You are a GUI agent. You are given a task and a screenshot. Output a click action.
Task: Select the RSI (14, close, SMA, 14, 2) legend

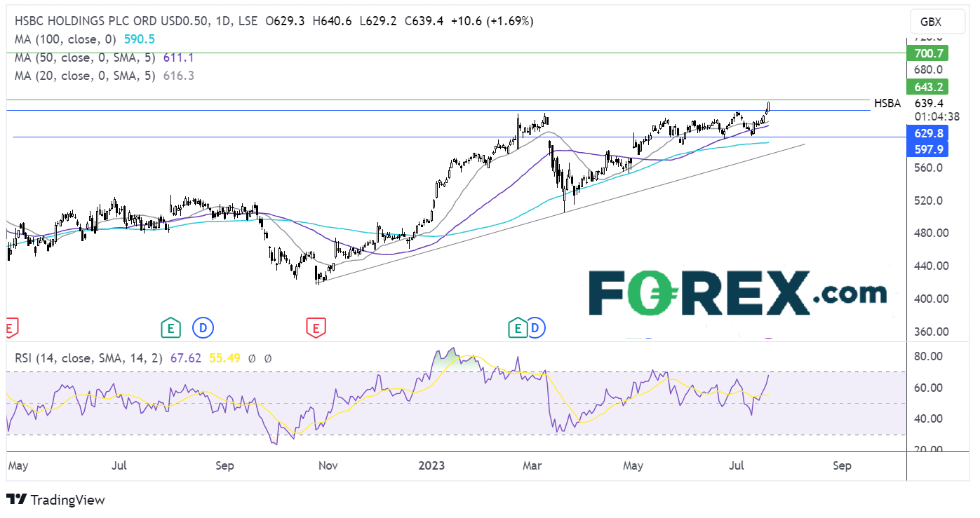(x=88, y=358)
